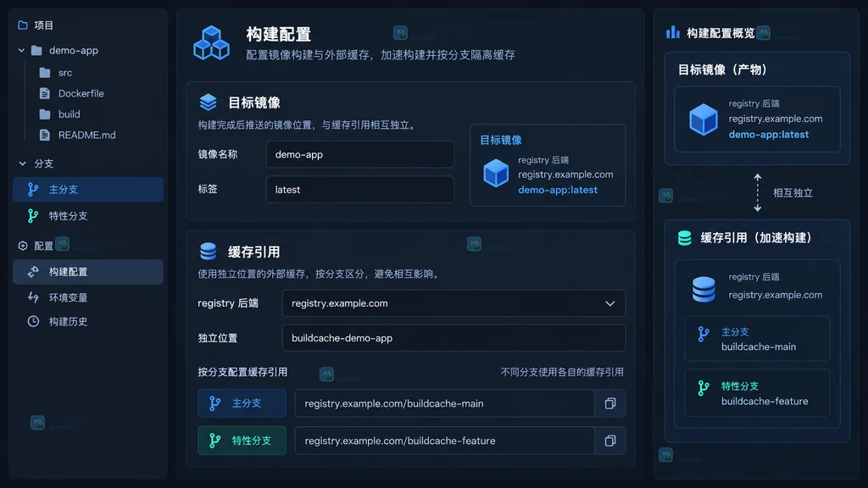Click the 独立位置 input field
The height and width of the screenshot is (488, 868).
tap(454, 338)
